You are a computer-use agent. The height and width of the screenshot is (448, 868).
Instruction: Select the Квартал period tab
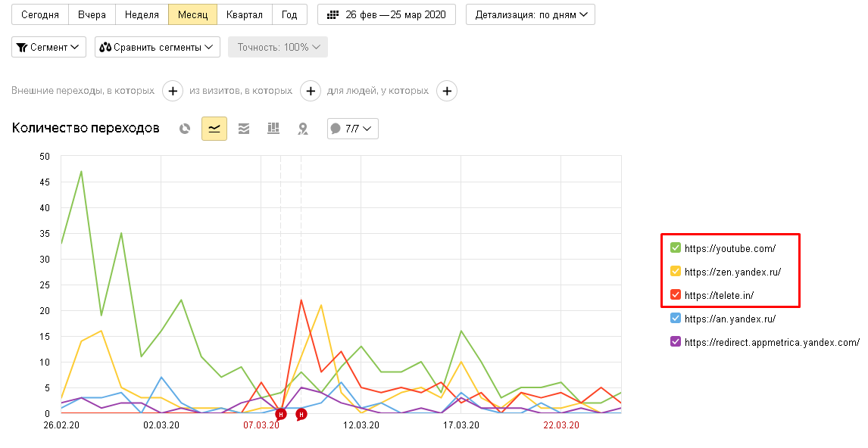click(245, 15)
